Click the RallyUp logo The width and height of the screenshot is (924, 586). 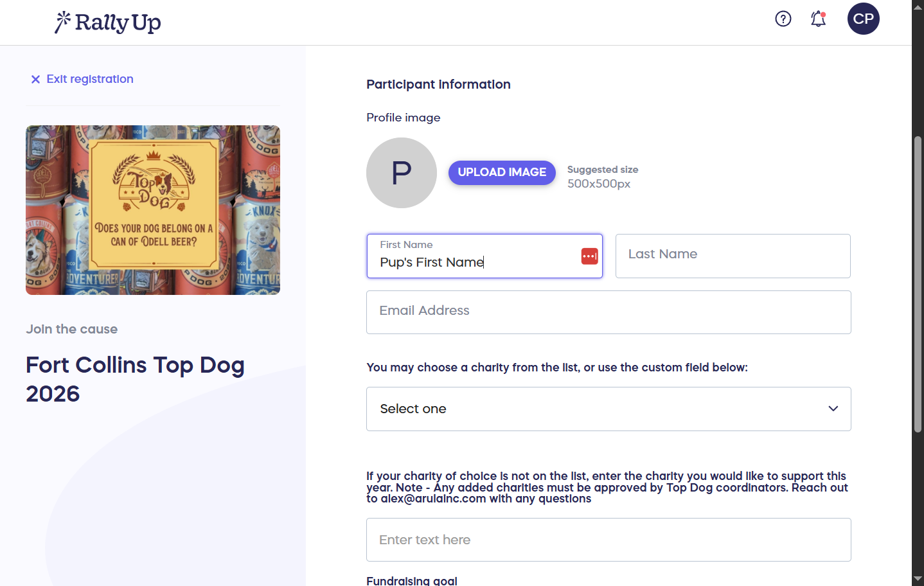(107, 22)
